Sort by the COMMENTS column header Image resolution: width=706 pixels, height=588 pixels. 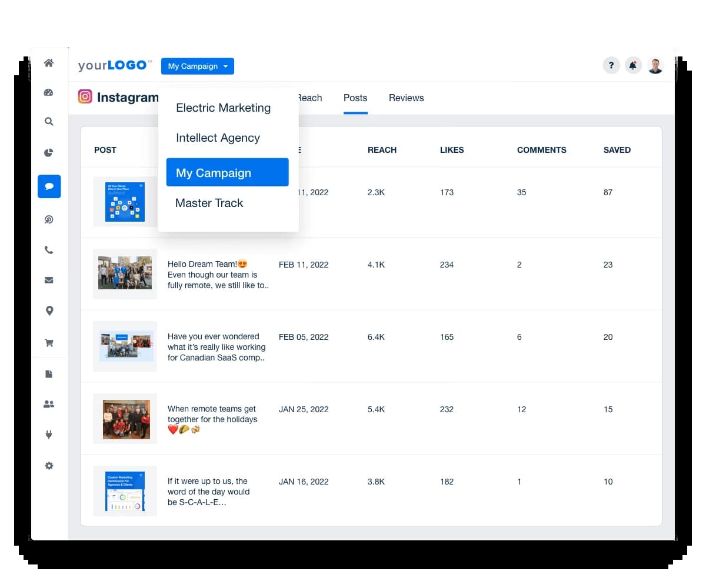[x=542, y=150]
